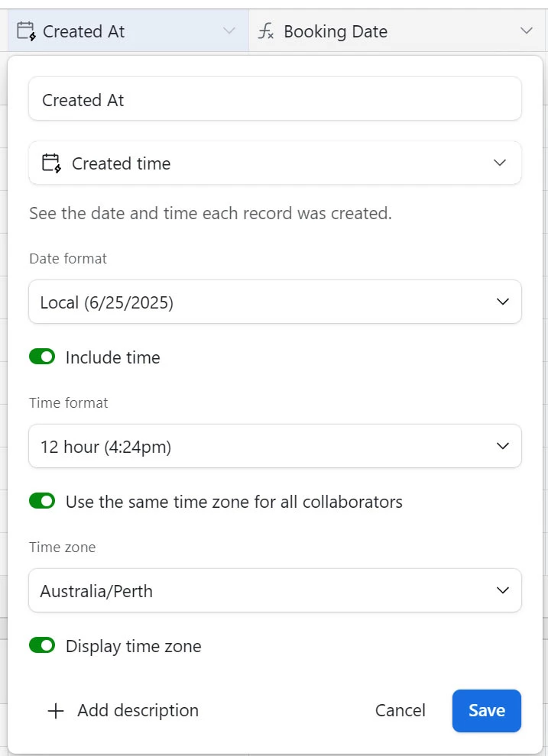The image size is (548, 756).
Task: Click the Created At column calendar icon
Action: [x=26, y=31]
